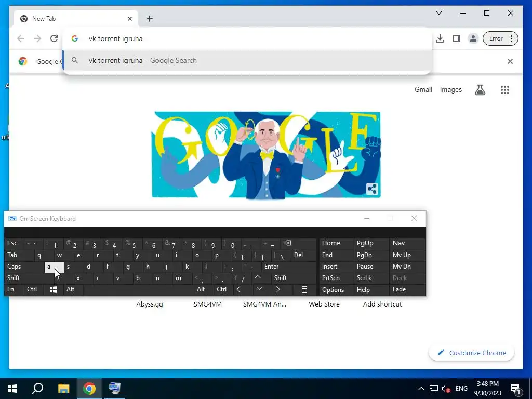Open Gmail link
532x399 pixels.
pyautogui.click(x=423, y=89)
